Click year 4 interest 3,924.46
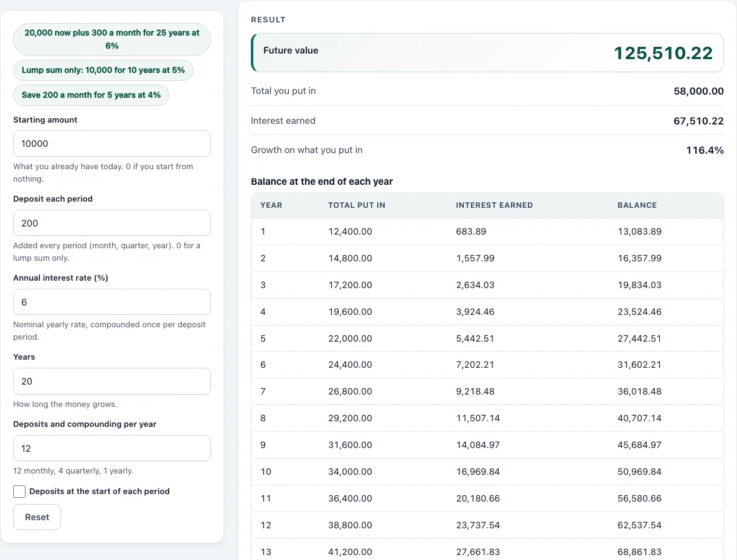The image size is (737, 560). pos(475,312)
